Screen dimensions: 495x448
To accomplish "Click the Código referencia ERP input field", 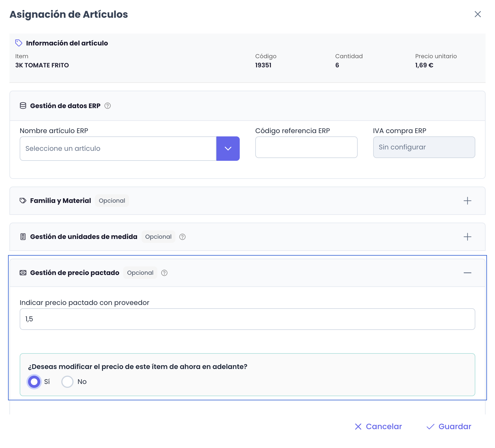I will pos(306,147).
